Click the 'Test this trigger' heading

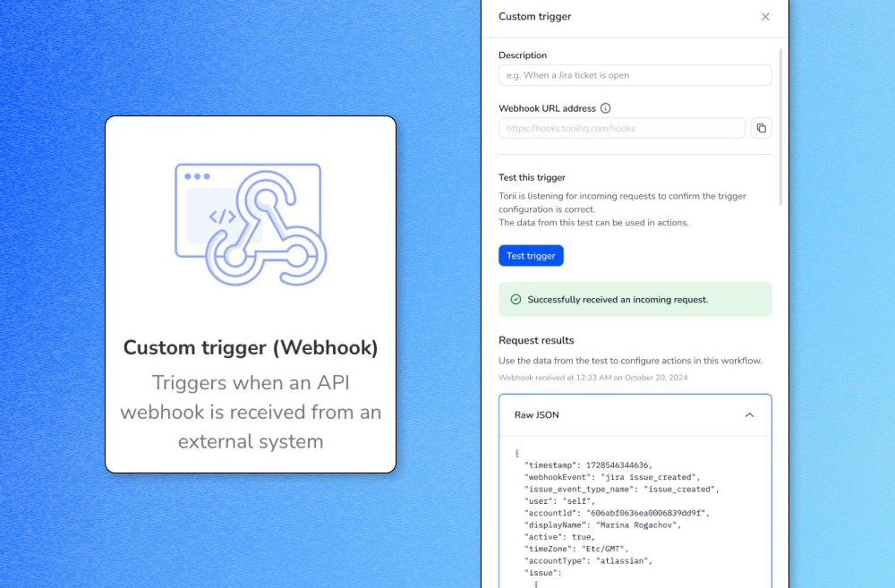pyautogui.click(x=532, y=177)
